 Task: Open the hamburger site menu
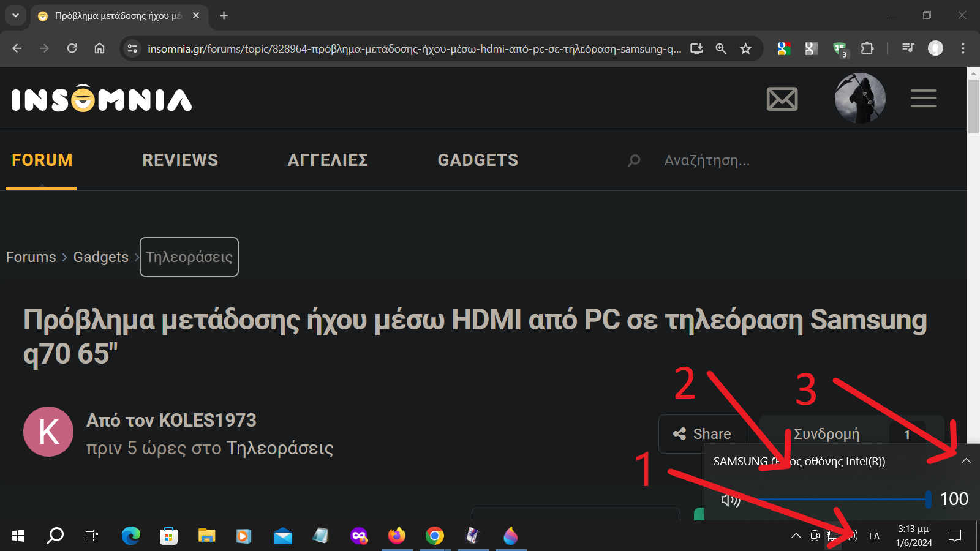pyautogui.click(x=923, y=99)
